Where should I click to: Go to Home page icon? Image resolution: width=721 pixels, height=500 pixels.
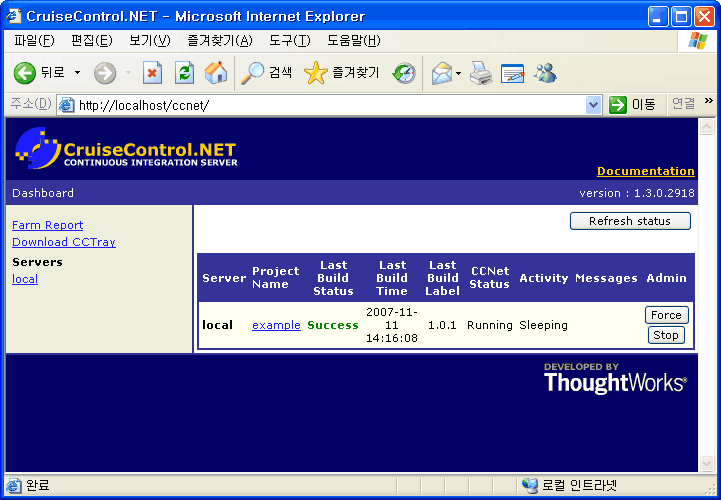tap(215, 73)
